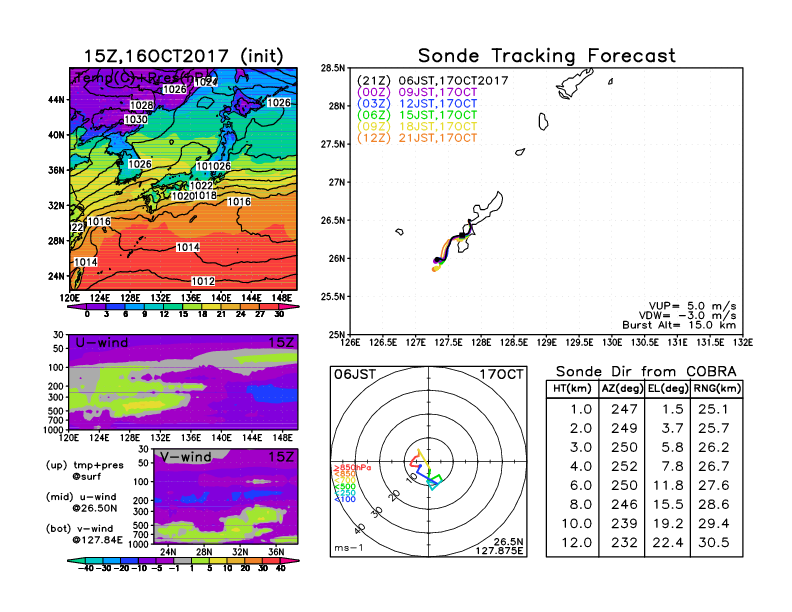Click the "1030" pressure contour label
The image size is (792, 612).
(136, 120)
